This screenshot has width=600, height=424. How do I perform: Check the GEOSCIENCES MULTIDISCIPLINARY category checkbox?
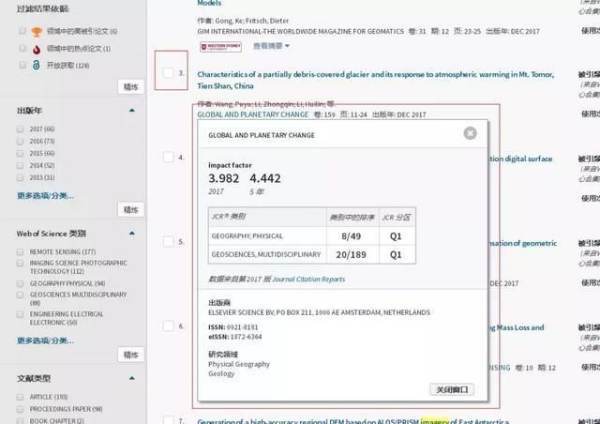pos(20,295)
